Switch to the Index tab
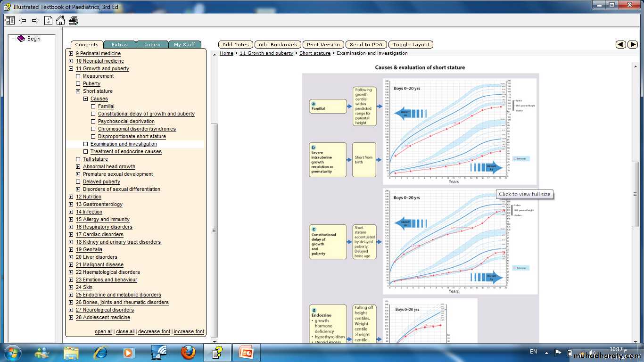 pos(152,45)
